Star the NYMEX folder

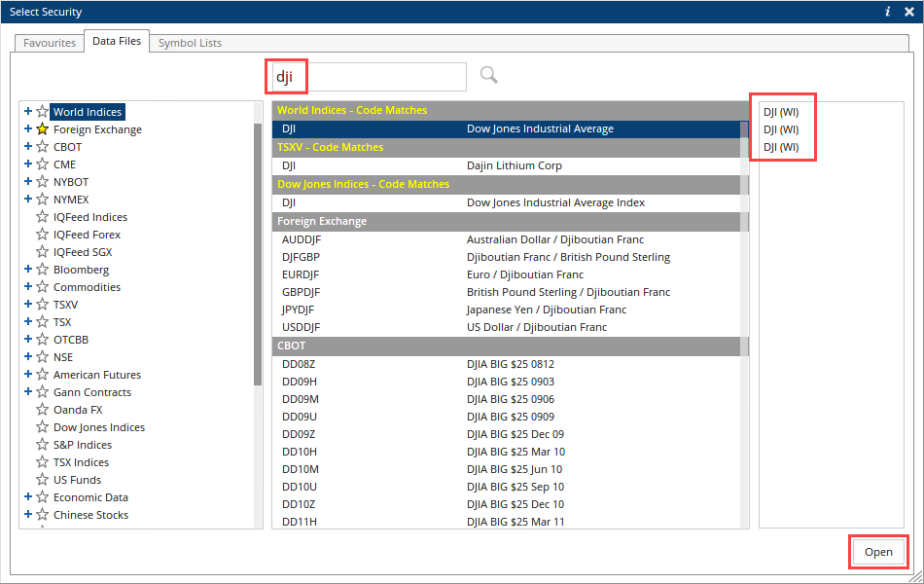43,200
